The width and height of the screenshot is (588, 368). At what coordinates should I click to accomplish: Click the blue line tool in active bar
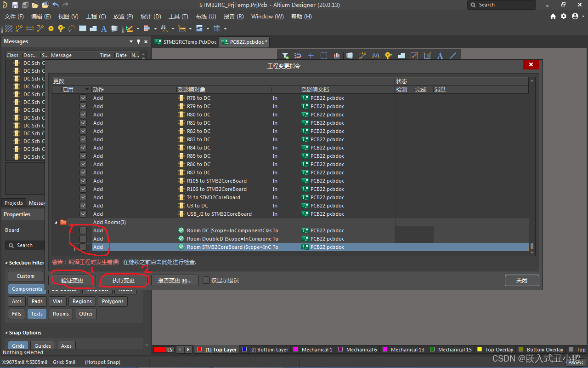pyautogui.click(x=453, y=56)
